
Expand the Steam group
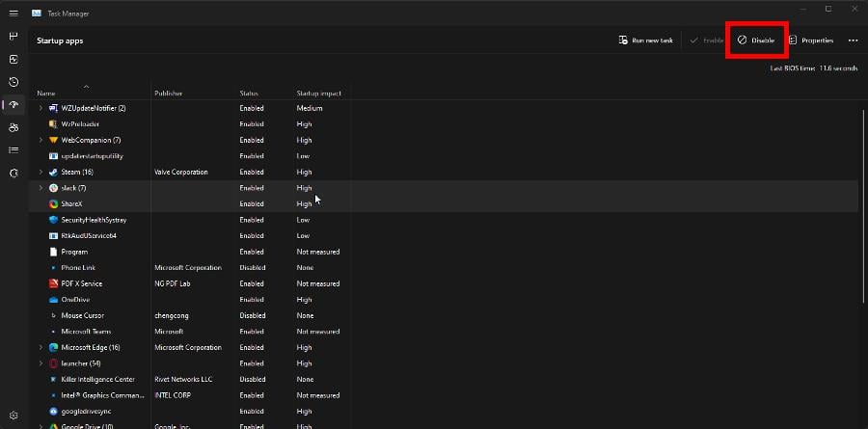(41, 173)
